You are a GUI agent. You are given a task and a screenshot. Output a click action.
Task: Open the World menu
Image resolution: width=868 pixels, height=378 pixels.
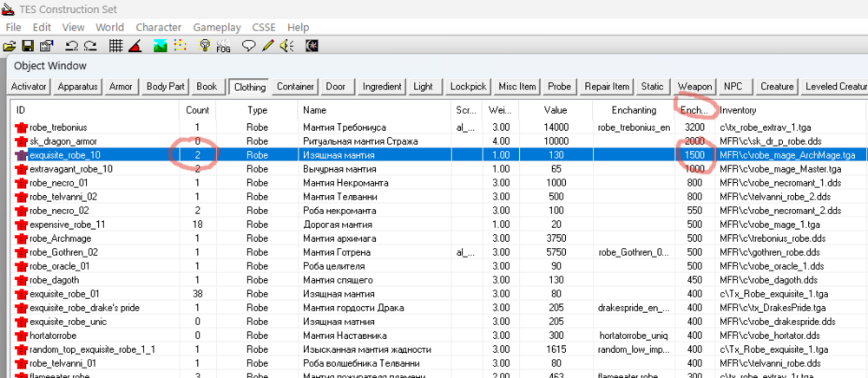click(109, 28)
